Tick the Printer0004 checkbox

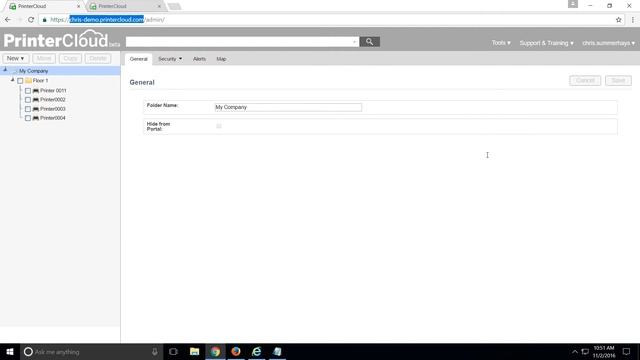click(x=28, y=118)
